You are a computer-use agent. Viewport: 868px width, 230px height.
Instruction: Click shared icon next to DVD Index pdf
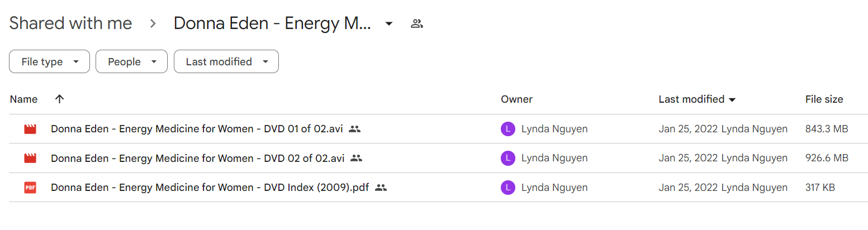[x=381, y=188]
